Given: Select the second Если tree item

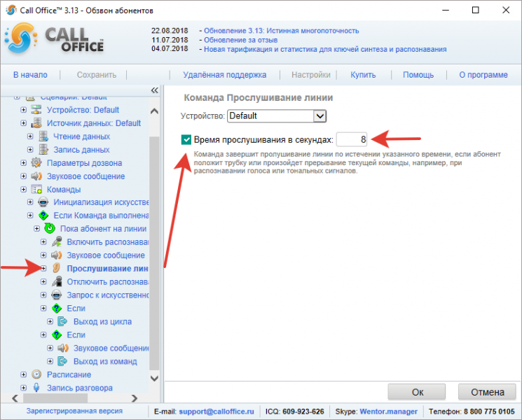Looking at the screenshot, I should point(76,335).
